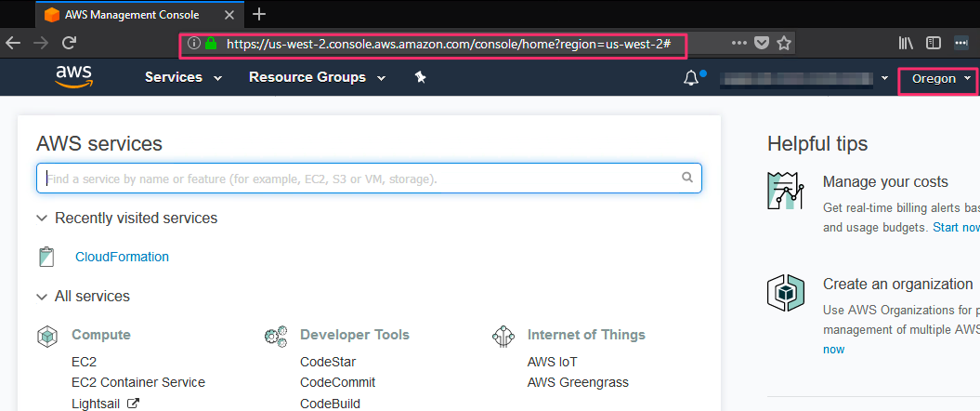Click the search magnifier icon in service box
This screenshot has height=411, width=980.
[687, 178]
